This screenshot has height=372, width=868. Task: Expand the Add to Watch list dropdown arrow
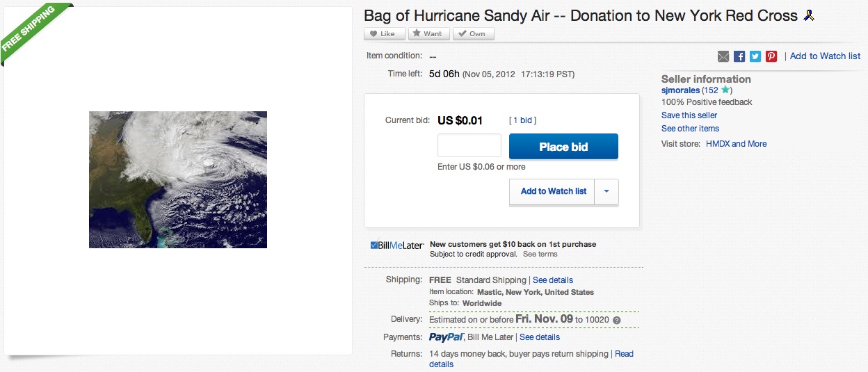pyautogui.click(x=606, y=191)
